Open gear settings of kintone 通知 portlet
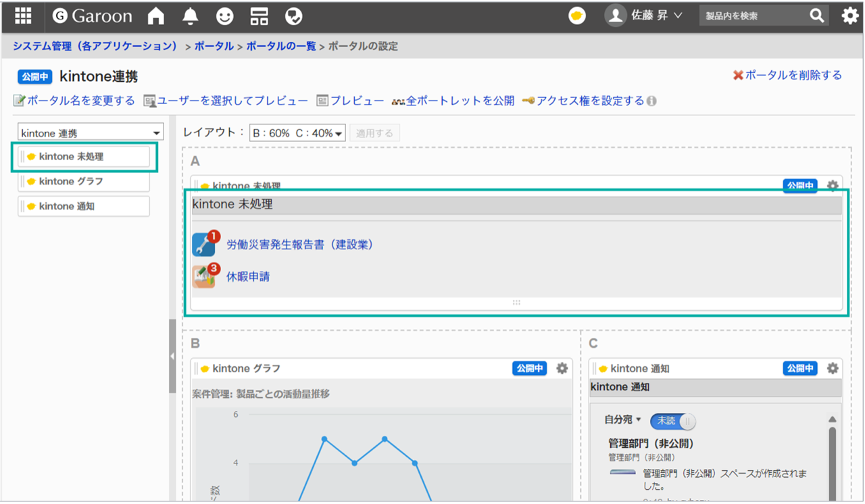 click(x=833, y=369)
